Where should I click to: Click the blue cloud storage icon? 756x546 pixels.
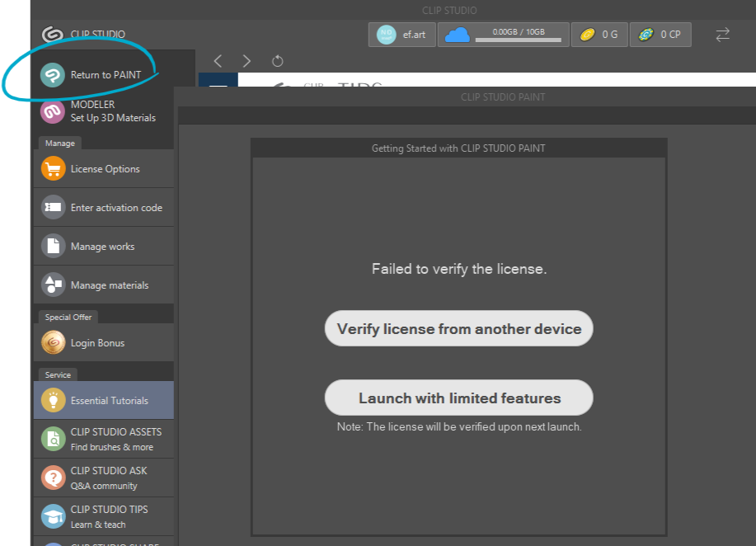457,35
